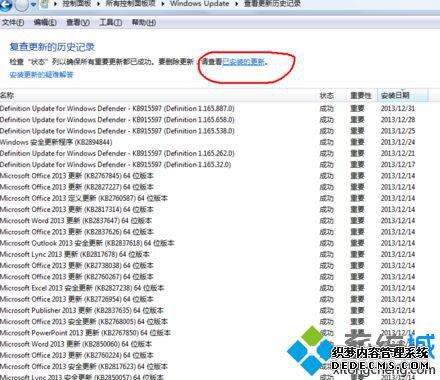Sort the list by the 重要性 column
Viewport: 440px width, 380px height.
click(361, 96)
